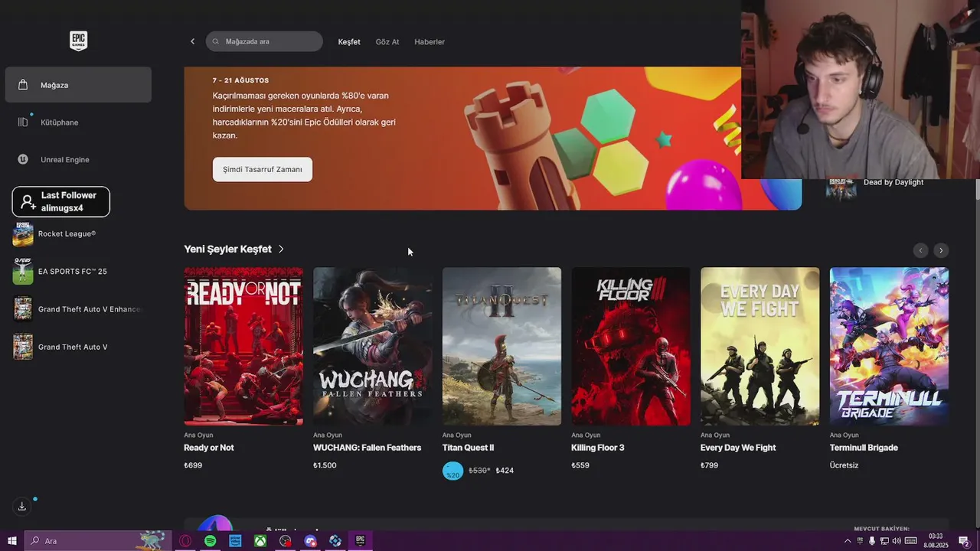
Task: Click the shopping bag icon beside Mağaza
Action: (x=23, y=84)
